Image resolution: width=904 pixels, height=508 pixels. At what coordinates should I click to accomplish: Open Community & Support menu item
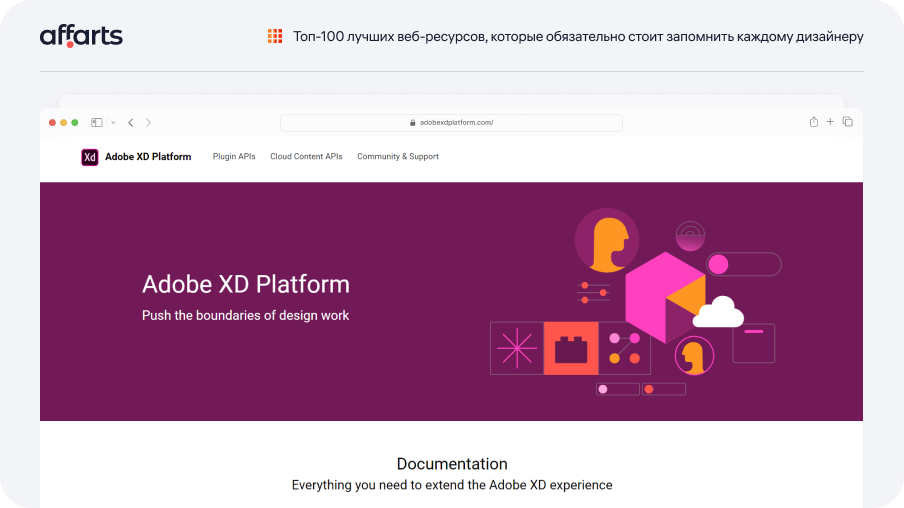point(398,156)
